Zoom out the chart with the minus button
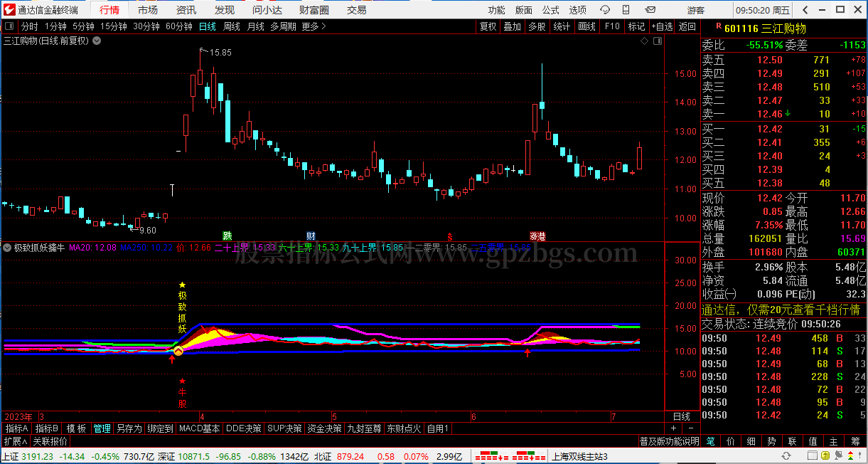Image resolution: width=868 pixels, height=464 pixels. tap(690, 428)
